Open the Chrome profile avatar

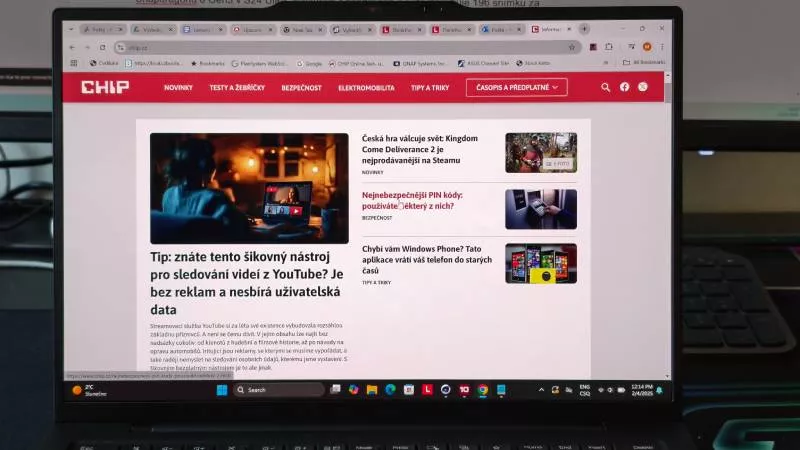point(646,47)
